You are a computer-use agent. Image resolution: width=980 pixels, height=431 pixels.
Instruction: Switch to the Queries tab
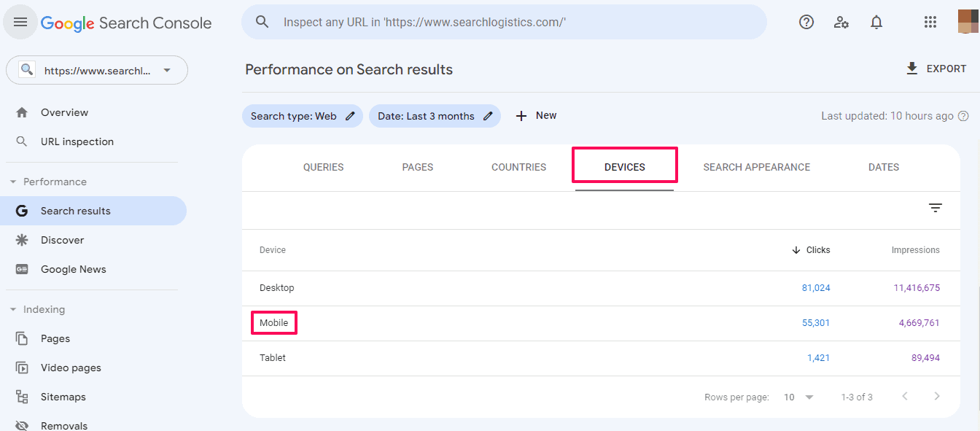pos(323,167)
